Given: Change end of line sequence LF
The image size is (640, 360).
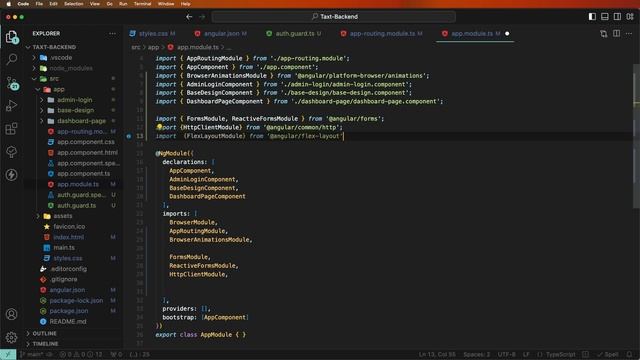Looking at the screenshot, I should [526, 354].
